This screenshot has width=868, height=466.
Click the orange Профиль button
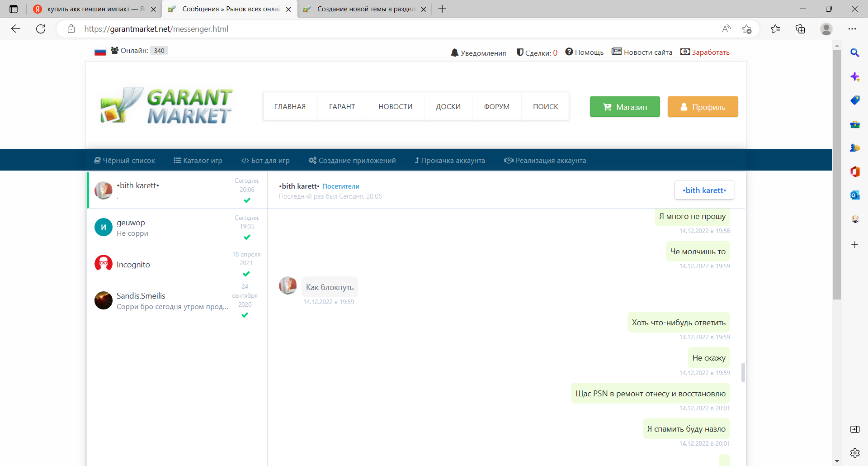[703, 107]
